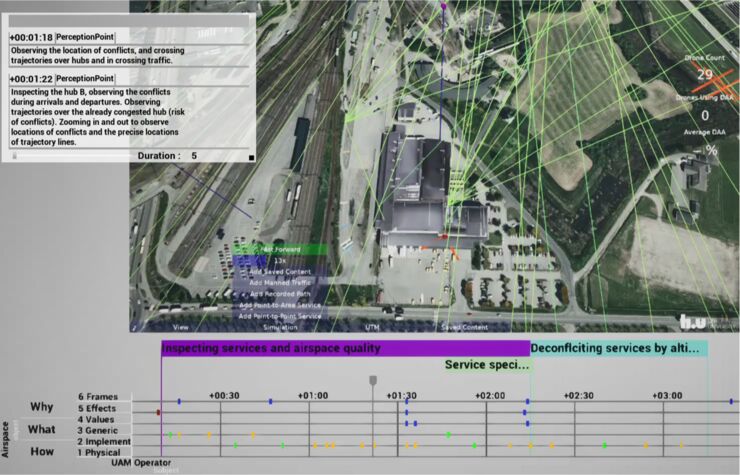
Task: Select the 5 Effects row label
Action: click(97, 408)
